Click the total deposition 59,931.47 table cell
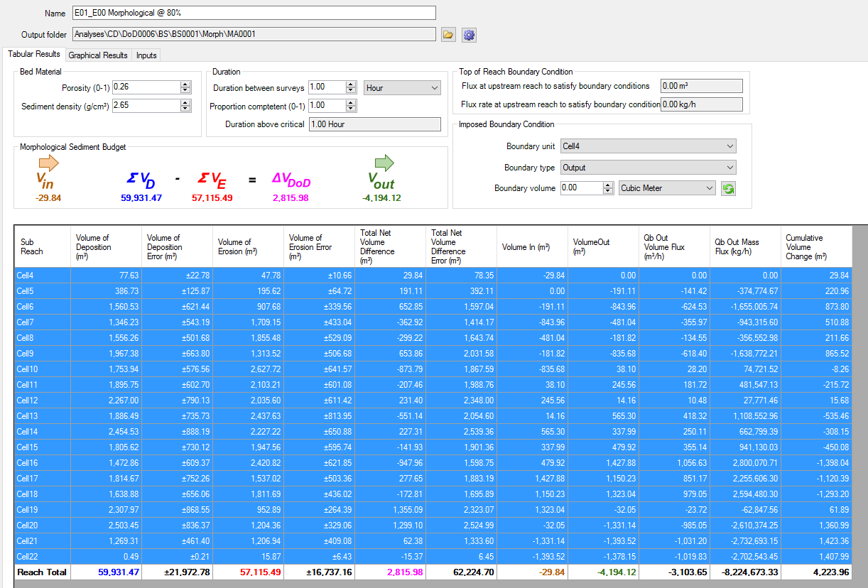Image resolution: width=868 pixels, height=588 pixels. (x=107, y=572)
